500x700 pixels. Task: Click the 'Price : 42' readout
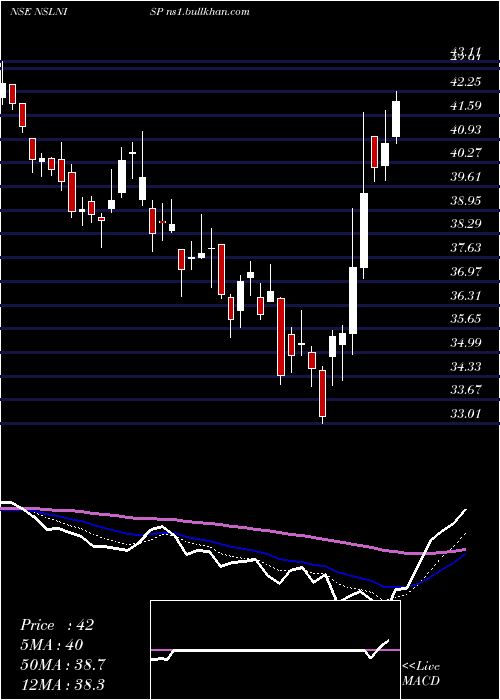[x=57, y=625]
